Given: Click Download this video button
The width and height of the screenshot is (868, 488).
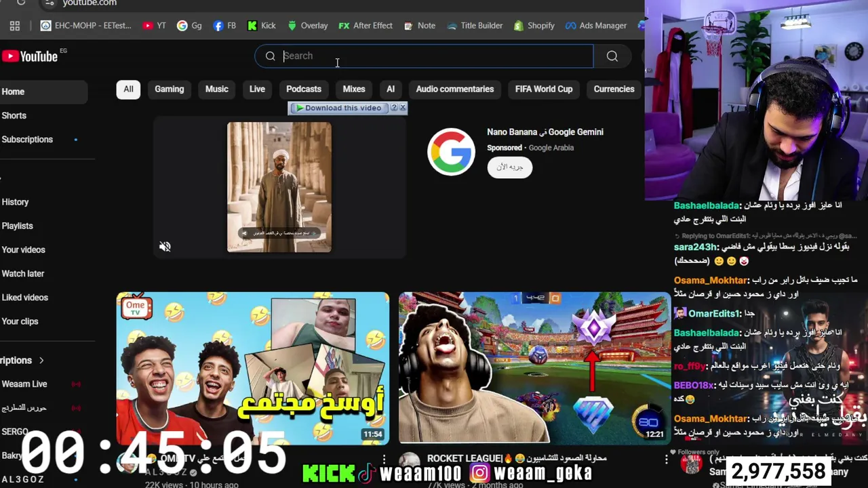Looking at the screenshot, I should [x=338, y=108].
